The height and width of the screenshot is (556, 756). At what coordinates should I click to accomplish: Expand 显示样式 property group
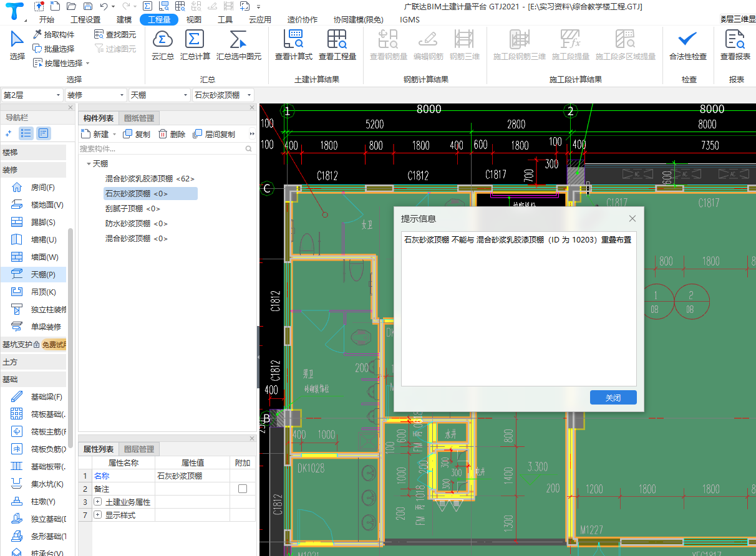97,515
